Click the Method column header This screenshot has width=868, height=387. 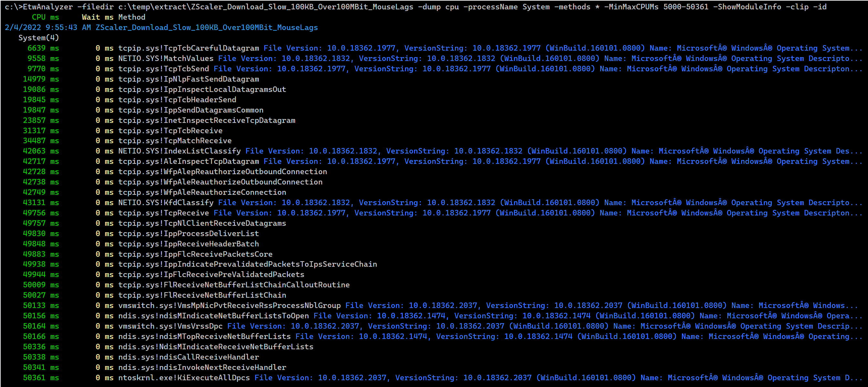pos(132,17)
